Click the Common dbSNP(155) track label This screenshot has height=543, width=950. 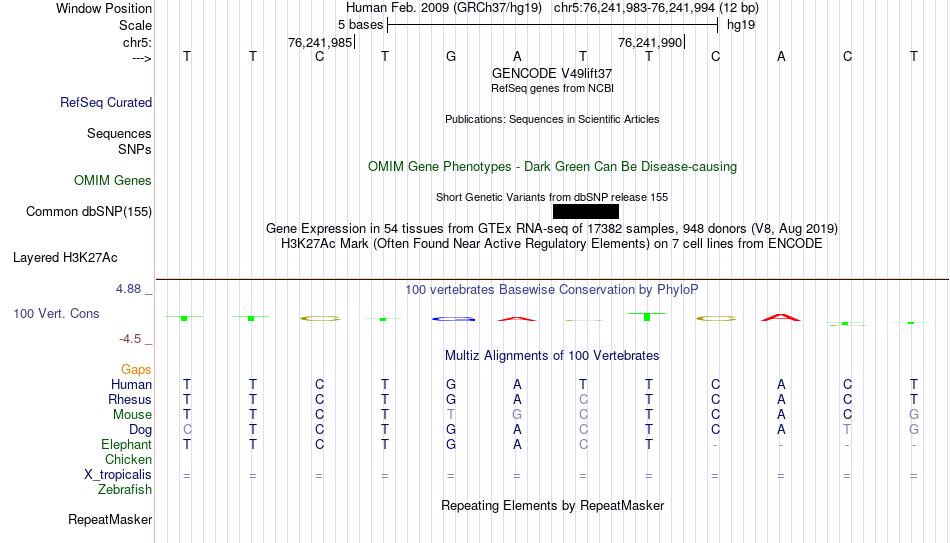[89, 212]
